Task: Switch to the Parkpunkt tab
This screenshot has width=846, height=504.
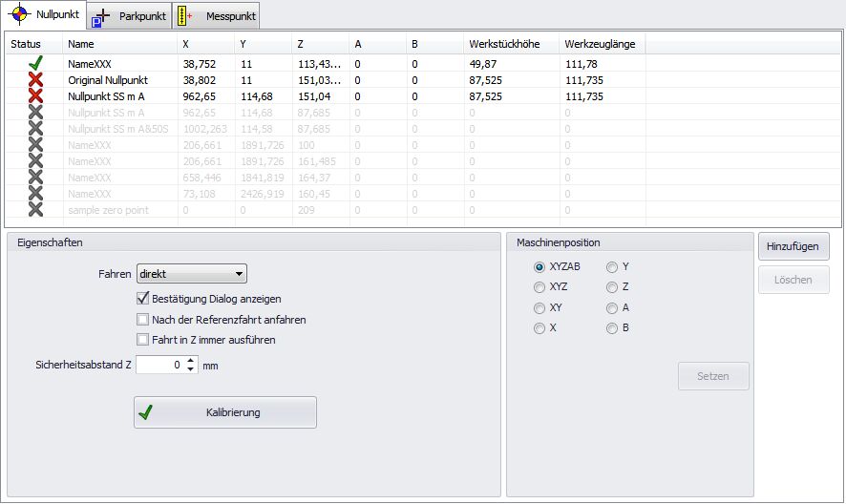Action: [129, 16]
